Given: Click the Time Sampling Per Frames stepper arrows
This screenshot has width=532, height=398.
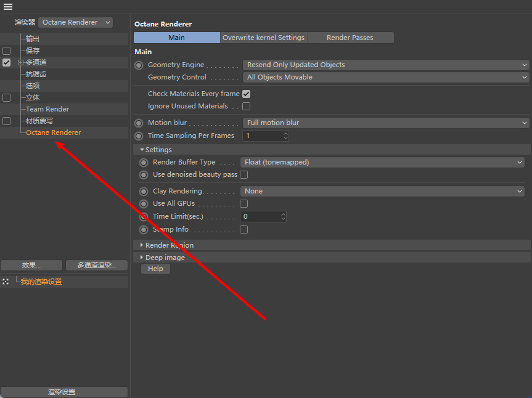Looking at the screenshot, I should tap(285, 136).
